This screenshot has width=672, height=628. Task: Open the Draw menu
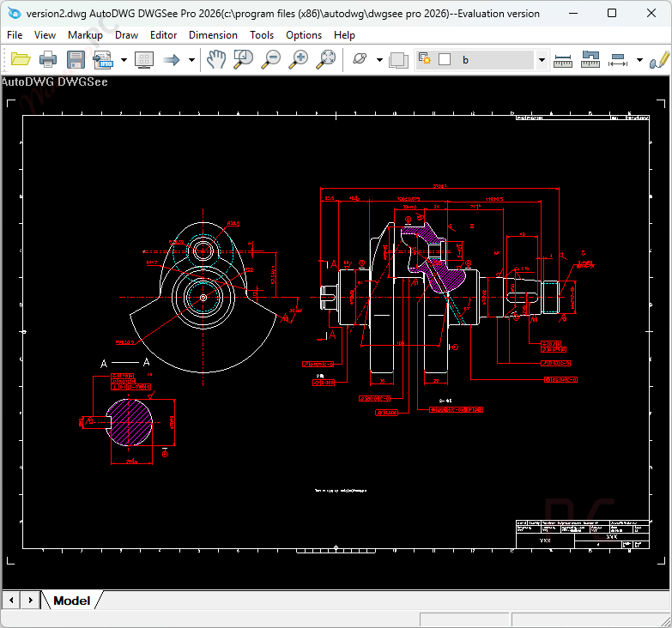pyautogui.click(x=126, y=35)
